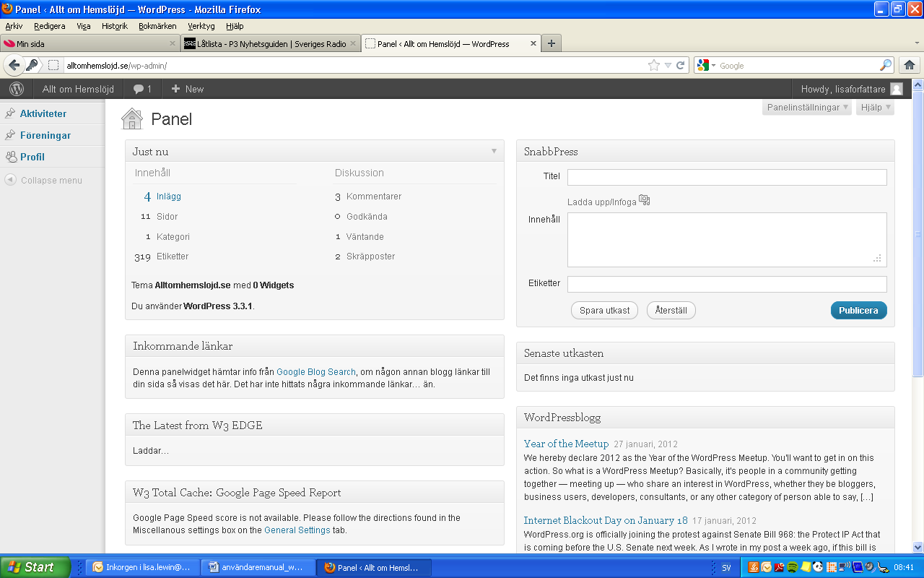Viewport: 924px width, 578px height.
Task: Bookmark this page with the star icon
Action: click(x=654, y=65)
